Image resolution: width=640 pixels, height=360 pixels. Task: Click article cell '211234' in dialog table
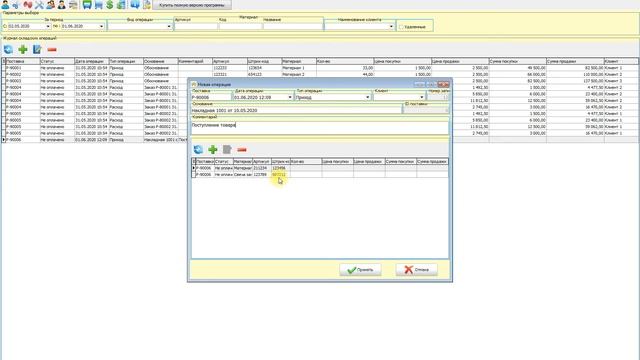click(262, 168)
